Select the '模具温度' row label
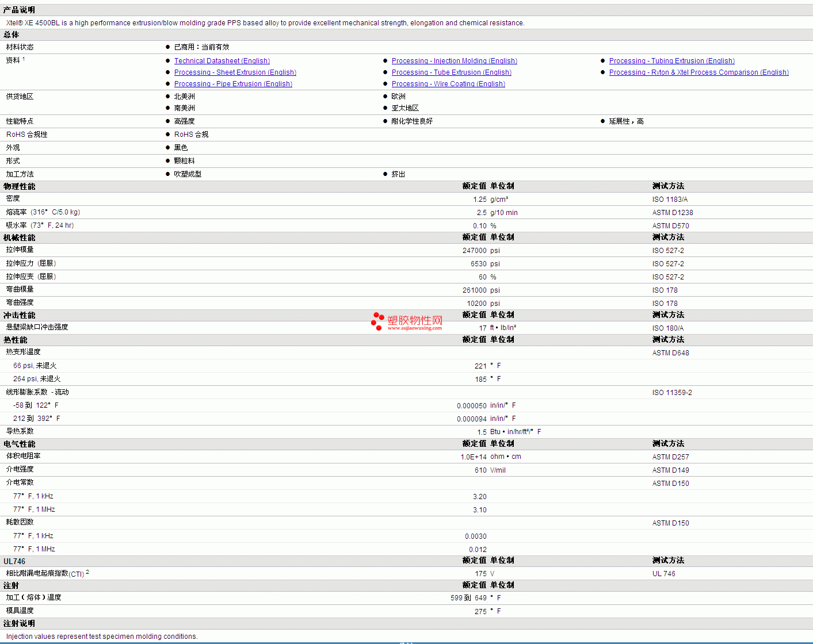 (x=20, y=611)
